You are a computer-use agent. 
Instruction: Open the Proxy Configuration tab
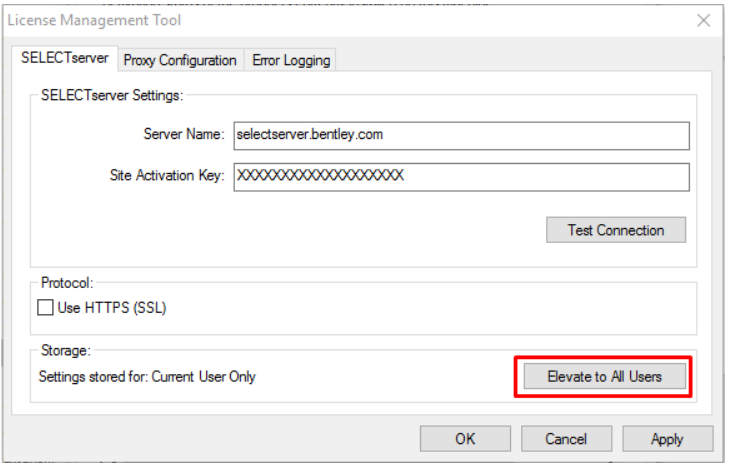coord(180,61)
